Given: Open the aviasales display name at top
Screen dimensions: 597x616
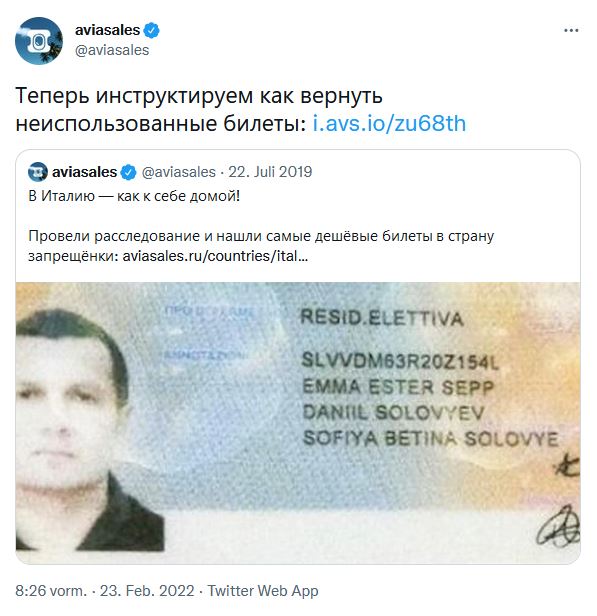Looking at the screenshot, I should pos(107,30).
